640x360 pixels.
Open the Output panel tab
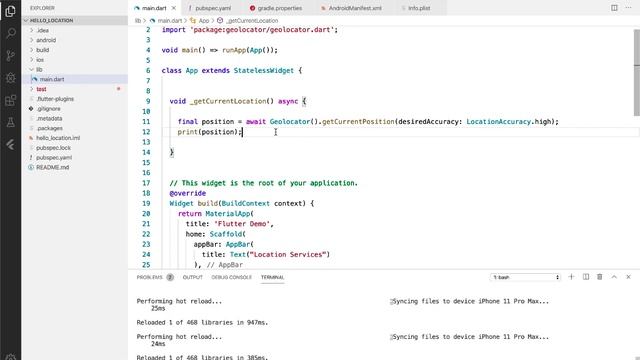[193, 277]
